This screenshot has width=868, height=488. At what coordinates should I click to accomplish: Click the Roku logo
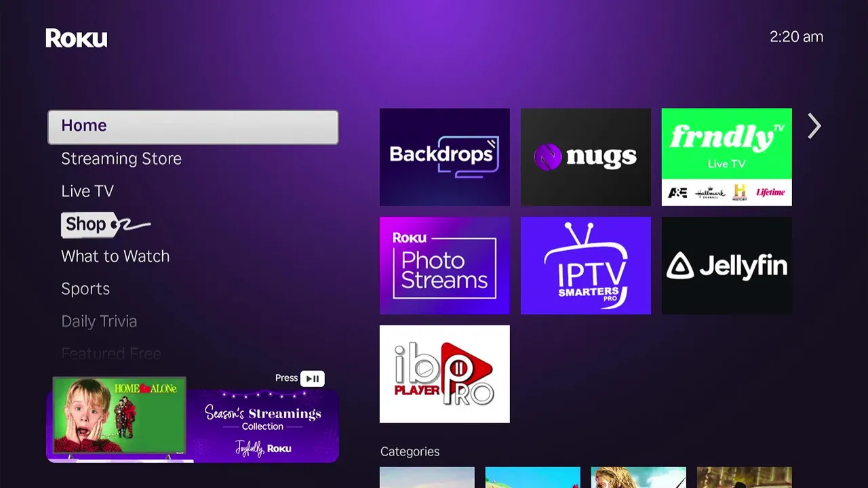pyautogui.click(x=77, y=39)
